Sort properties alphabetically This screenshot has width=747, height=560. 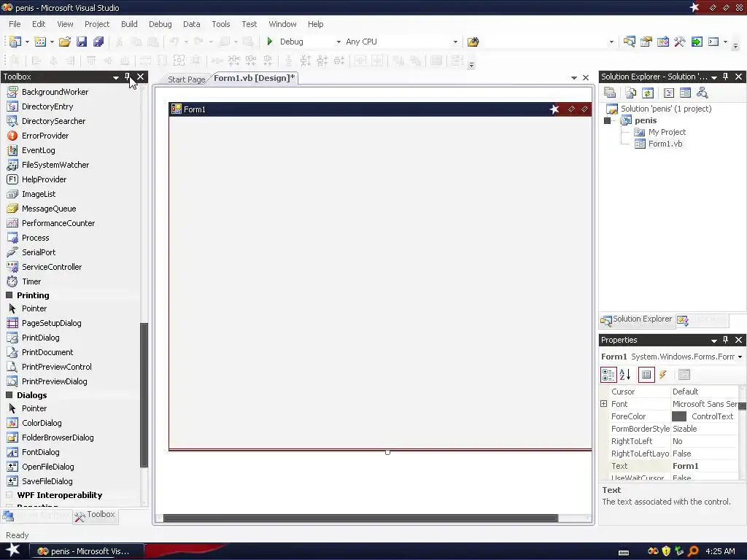click(625, 375)
